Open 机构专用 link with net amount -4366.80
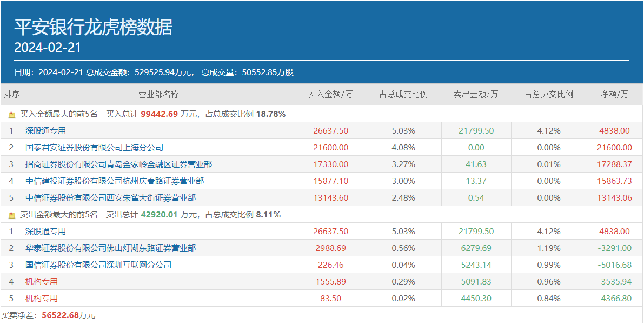Image resolution: width=644 pixels, height=324 pixels. point(41,299)
